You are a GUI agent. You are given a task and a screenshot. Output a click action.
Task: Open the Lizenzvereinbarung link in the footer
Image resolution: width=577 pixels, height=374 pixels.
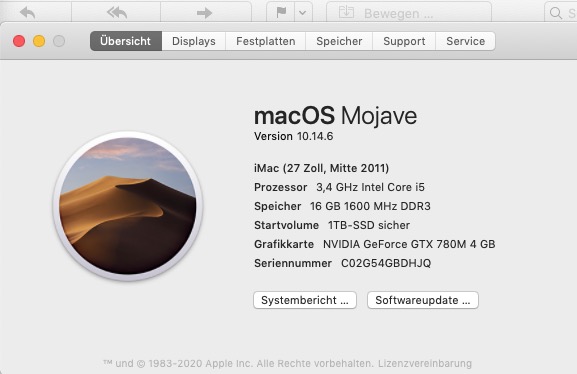click(x=425, y=363)
